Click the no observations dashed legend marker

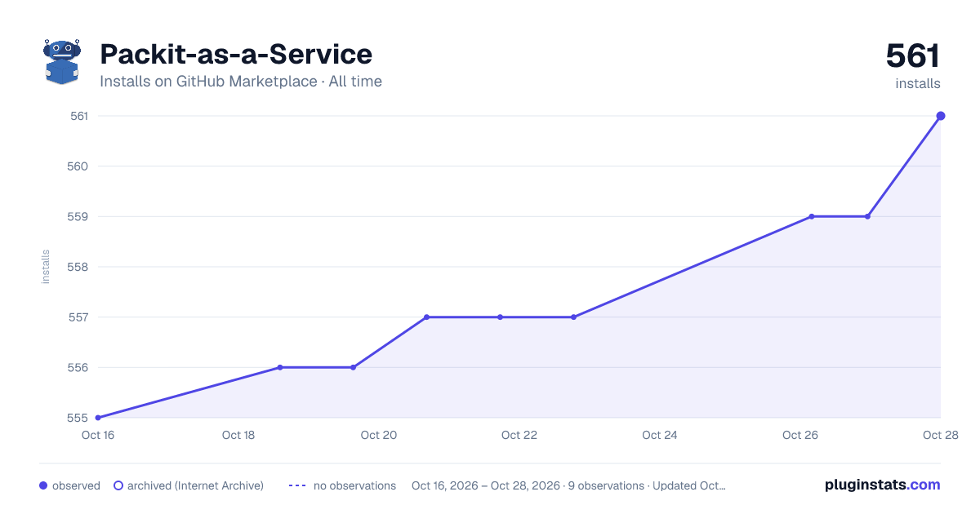tap(297, 485)
